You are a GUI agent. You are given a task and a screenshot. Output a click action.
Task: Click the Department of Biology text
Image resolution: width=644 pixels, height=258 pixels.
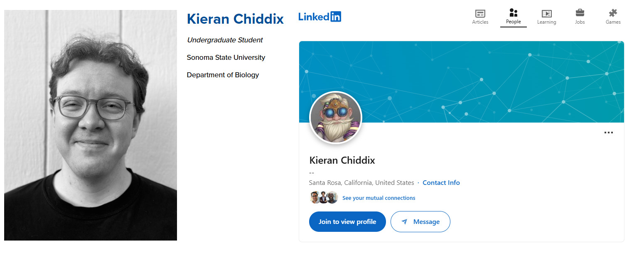(x=223, y=75)
